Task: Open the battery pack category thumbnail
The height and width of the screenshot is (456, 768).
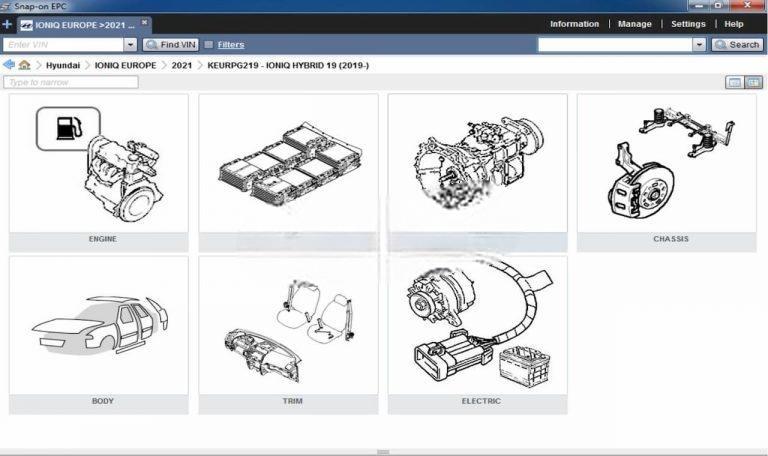Action: point(288,164)
